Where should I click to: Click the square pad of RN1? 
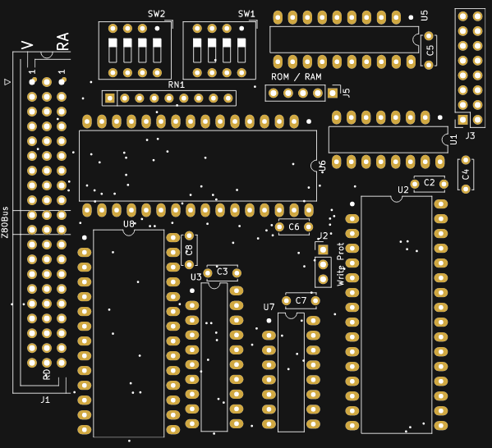(x=109, y=98)
